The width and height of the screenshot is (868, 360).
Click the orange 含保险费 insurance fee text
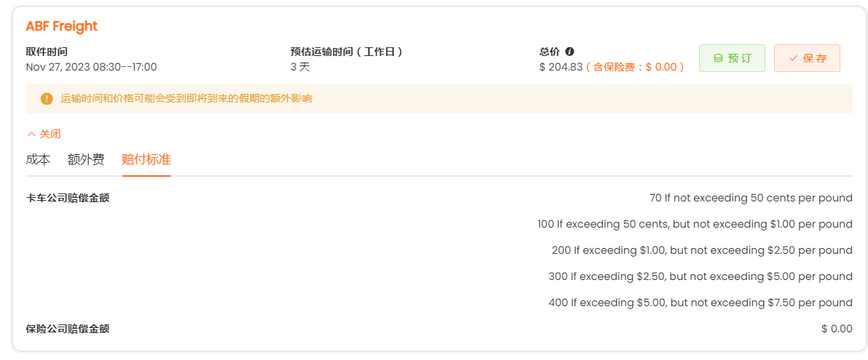[x=635, y=67]
